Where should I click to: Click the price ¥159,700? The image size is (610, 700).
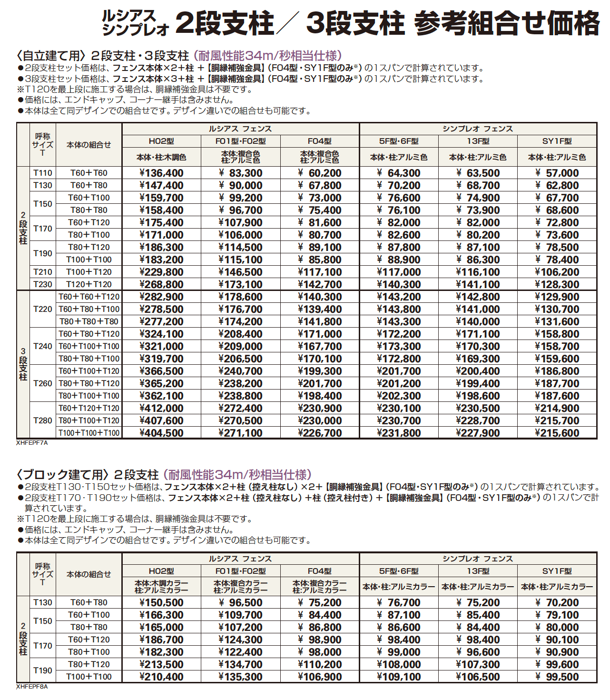click(x=161, y=198)
